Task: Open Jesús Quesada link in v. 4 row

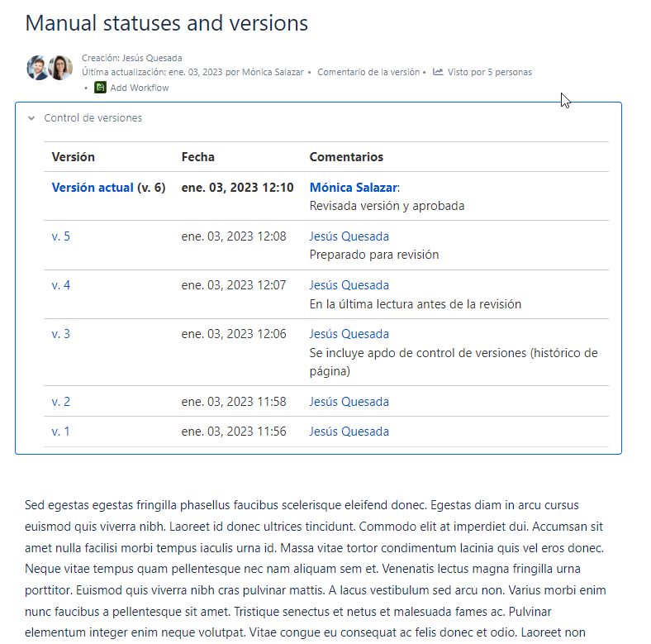Action: click(x=349, y=285)
